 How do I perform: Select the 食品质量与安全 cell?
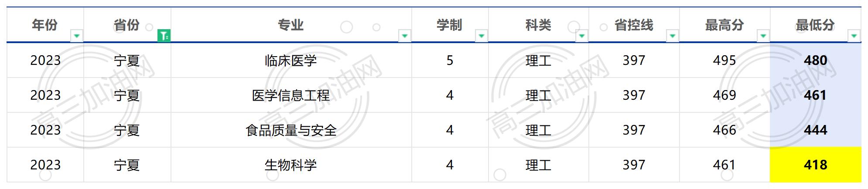point(291,130)
